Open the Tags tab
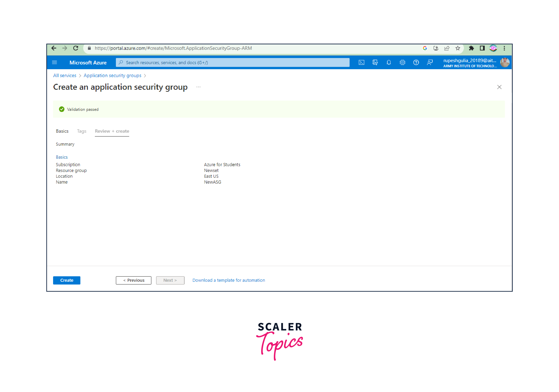The width and height of the screenshot is (559, 392). (81, 131)
